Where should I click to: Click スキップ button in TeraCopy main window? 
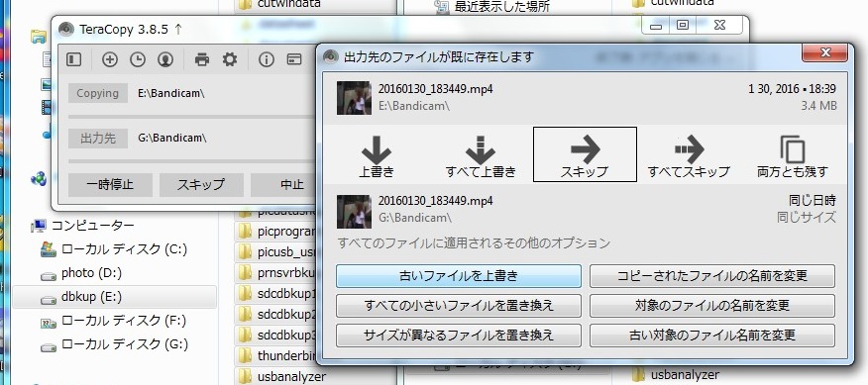201,185
